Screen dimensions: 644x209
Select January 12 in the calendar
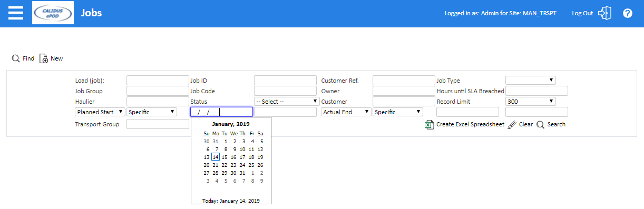tap(260, 149)
